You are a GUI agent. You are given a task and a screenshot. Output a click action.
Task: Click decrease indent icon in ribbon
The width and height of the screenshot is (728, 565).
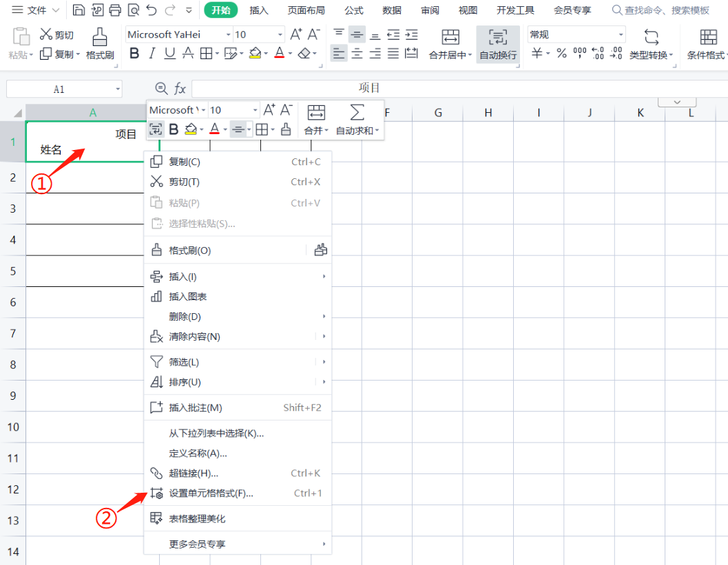point(393,34)
